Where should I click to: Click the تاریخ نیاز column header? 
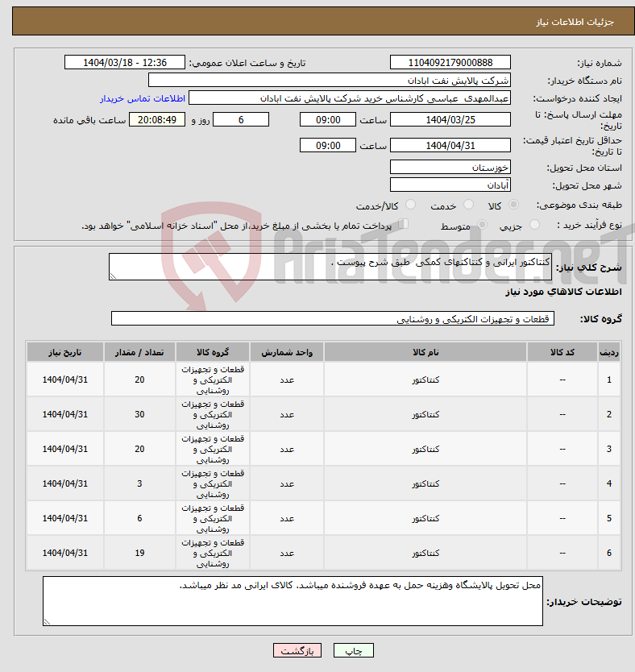(x=65, y=352)
